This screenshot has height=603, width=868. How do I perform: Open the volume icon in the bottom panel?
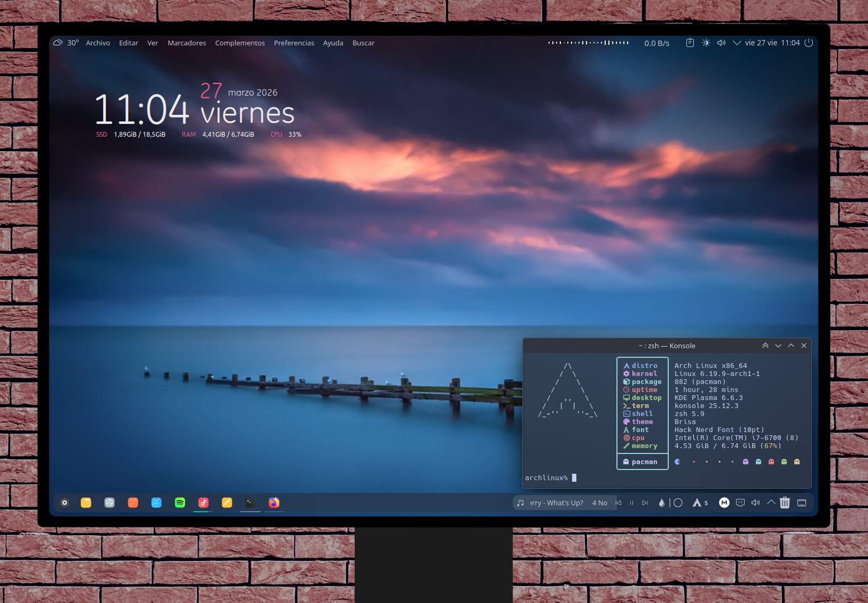click(755, 503)
